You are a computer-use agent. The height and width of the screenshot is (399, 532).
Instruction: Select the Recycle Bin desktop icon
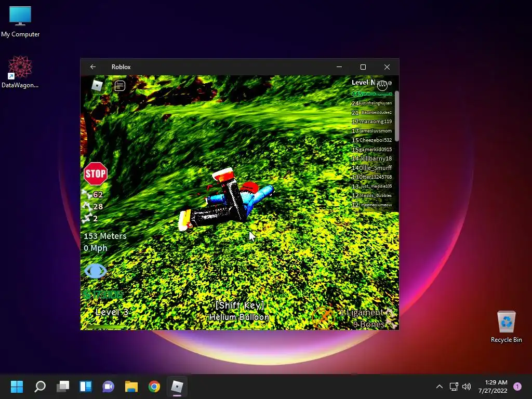tap(506, 327)
